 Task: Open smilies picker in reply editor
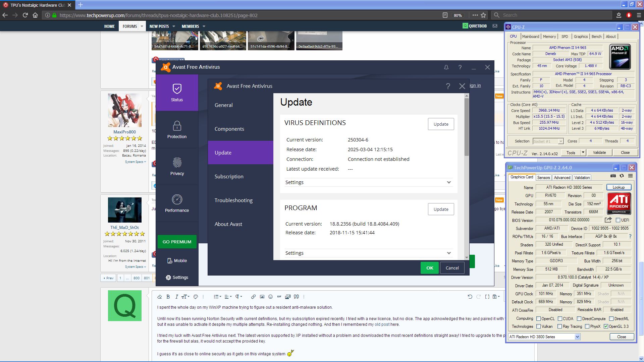(x=270, y=297)
